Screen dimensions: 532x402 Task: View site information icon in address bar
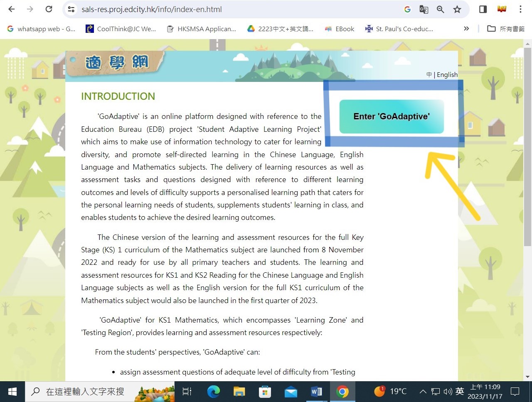71,9
